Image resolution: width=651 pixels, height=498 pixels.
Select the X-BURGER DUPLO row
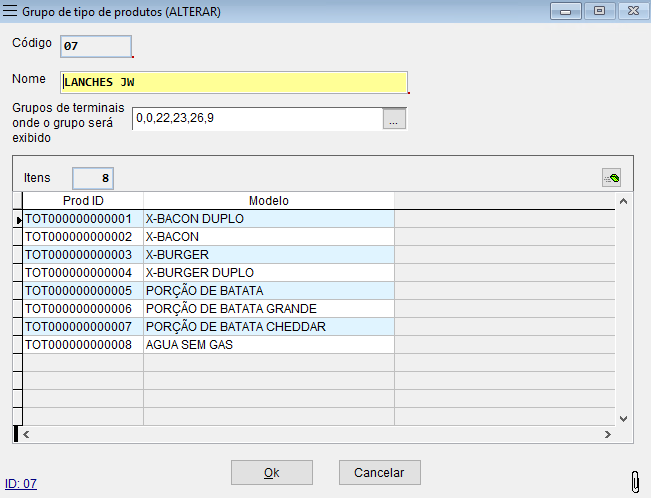(x=268, y=272)
